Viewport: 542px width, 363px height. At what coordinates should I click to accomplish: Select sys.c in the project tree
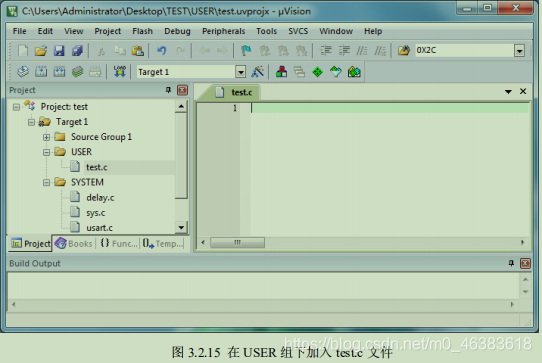[x=96, y=213]
